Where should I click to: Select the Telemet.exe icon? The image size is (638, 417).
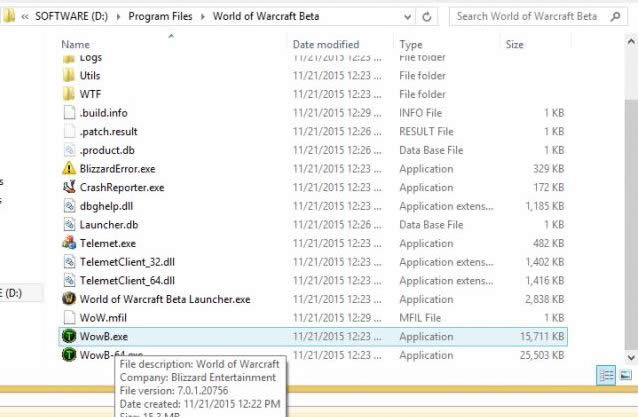68,243
